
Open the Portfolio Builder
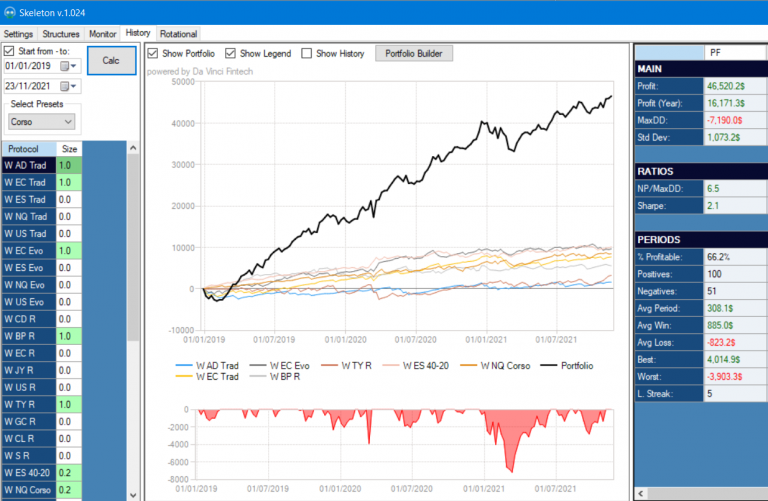point(413,53)
